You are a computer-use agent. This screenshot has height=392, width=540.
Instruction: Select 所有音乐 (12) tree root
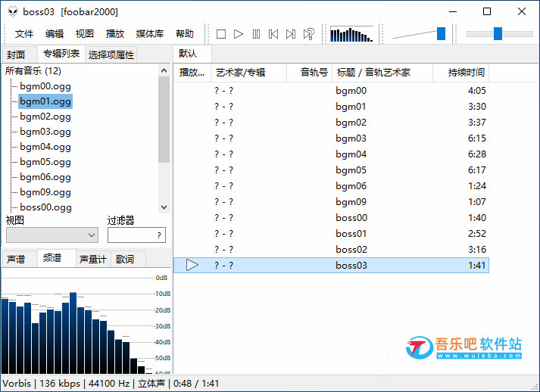point(33,71)
